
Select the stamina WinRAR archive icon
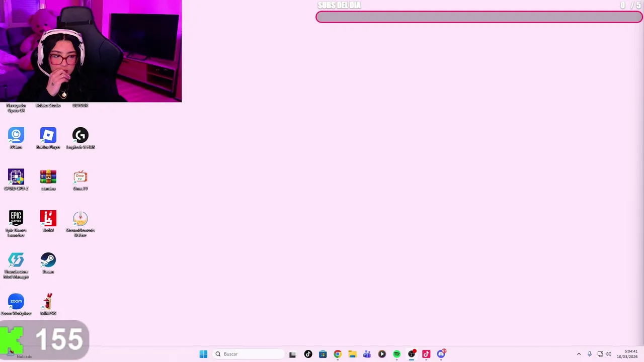pos(48,180)
